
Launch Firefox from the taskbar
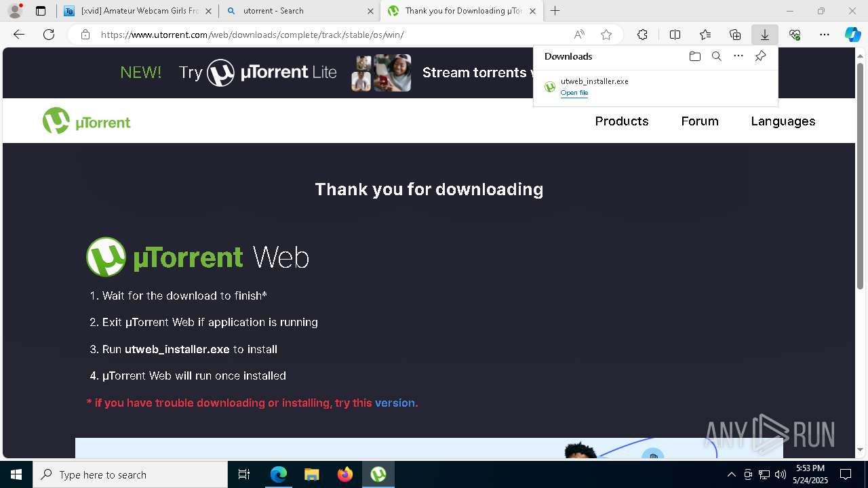(x=345, y=474)
